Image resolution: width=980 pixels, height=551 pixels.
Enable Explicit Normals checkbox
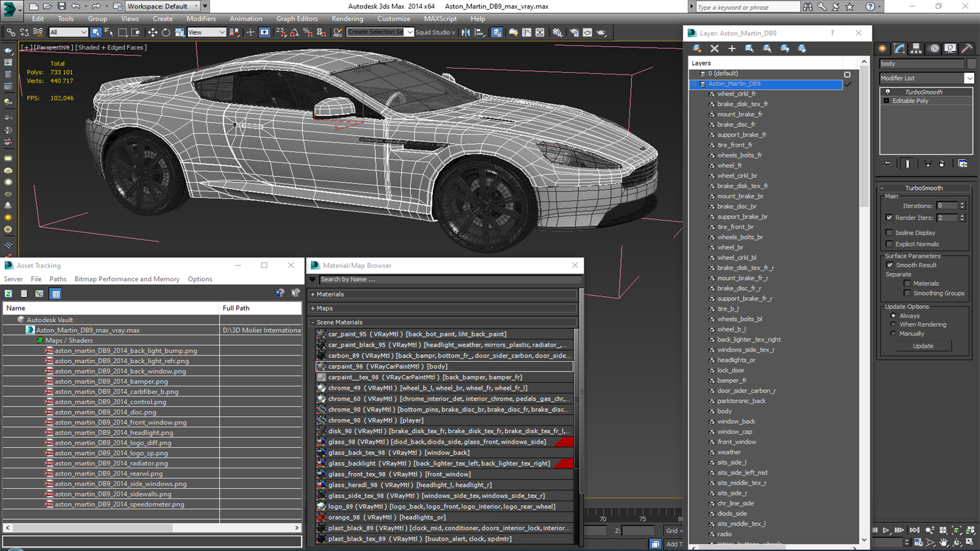(889, 244)
